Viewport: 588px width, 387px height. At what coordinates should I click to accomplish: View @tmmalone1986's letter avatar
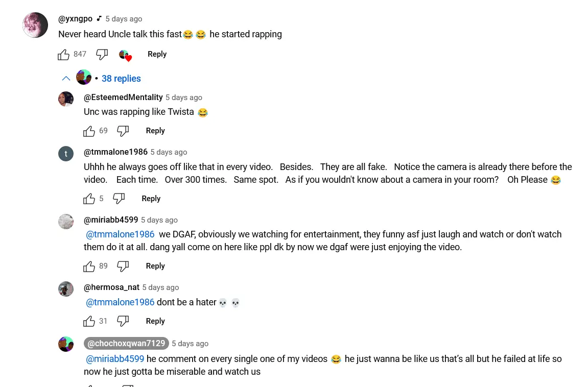[x=66, y=154]
